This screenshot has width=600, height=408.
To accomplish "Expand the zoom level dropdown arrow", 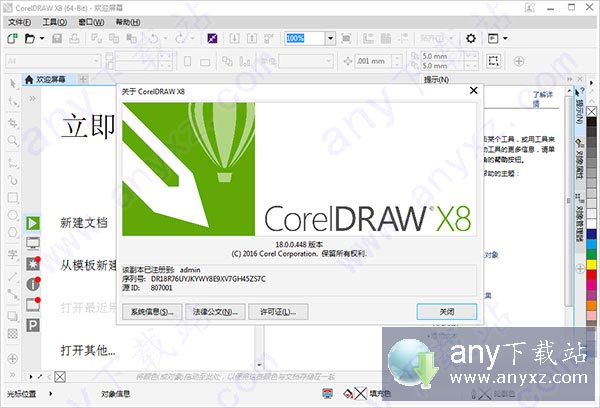I will point(331,38).
